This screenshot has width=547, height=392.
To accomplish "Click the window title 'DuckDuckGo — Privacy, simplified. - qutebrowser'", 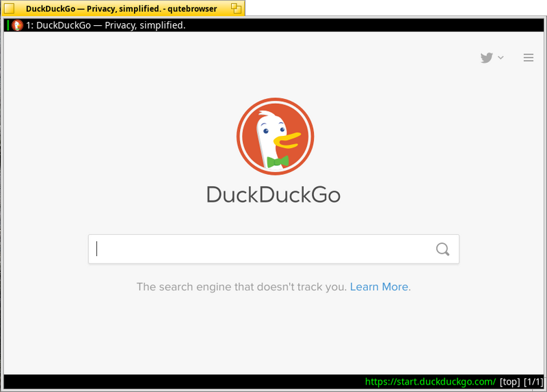I will (x=122, y=9).
